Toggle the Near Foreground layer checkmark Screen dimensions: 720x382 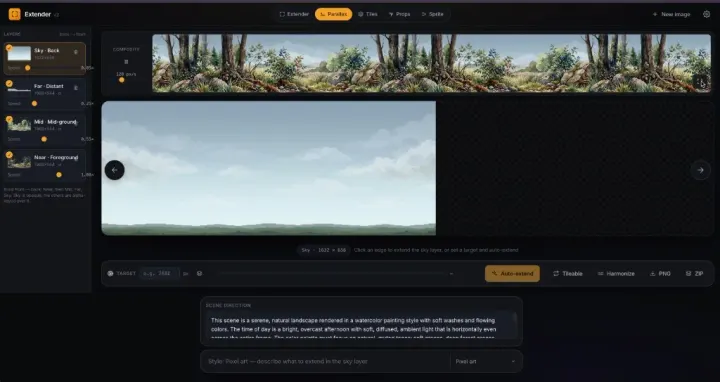click(x=9, y=155)
